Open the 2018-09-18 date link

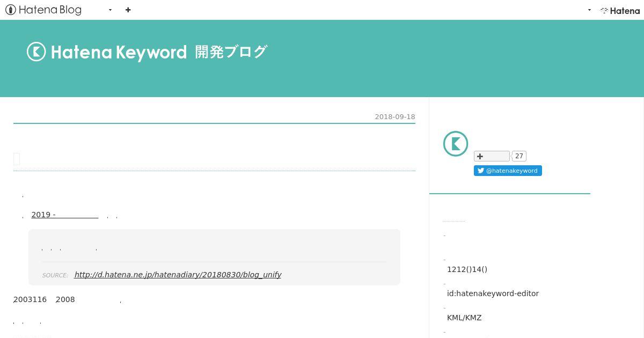395,116
